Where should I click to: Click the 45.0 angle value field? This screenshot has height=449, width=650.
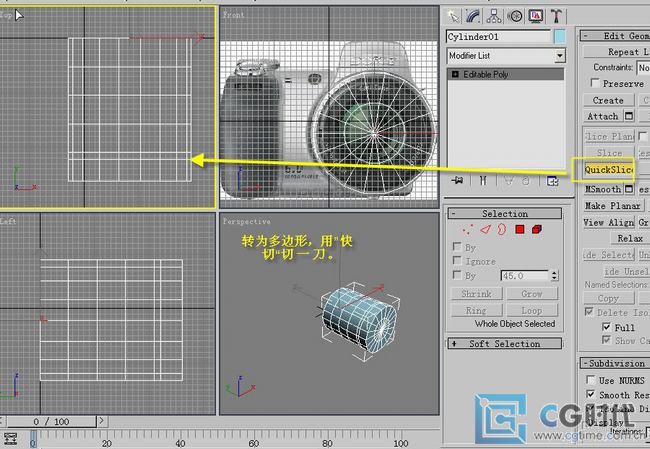point(525,275)
